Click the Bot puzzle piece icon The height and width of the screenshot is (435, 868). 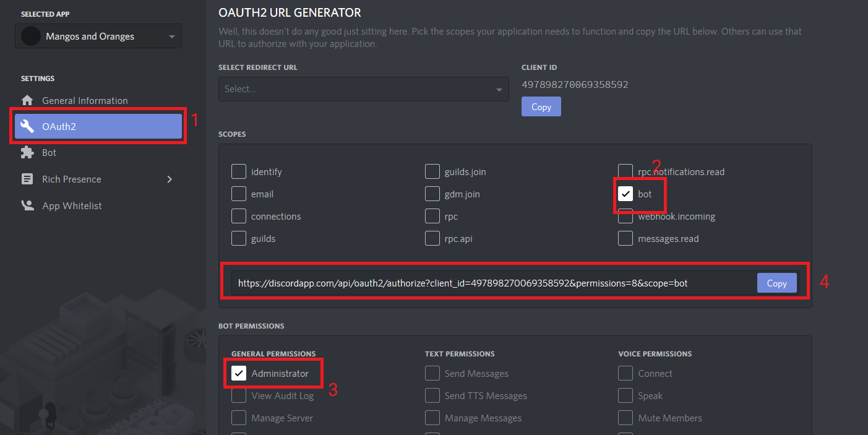pos(27,152)
